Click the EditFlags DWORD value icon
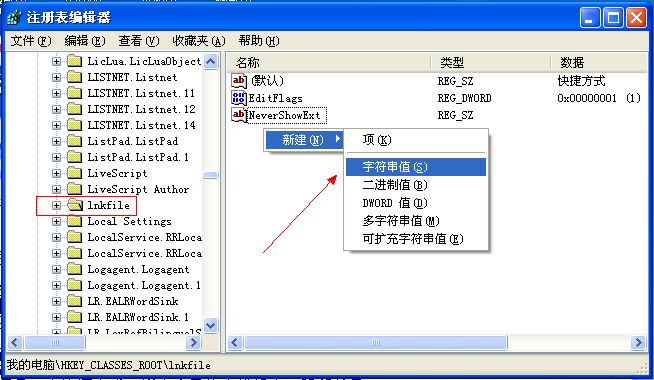 click(x=239, y=98)
